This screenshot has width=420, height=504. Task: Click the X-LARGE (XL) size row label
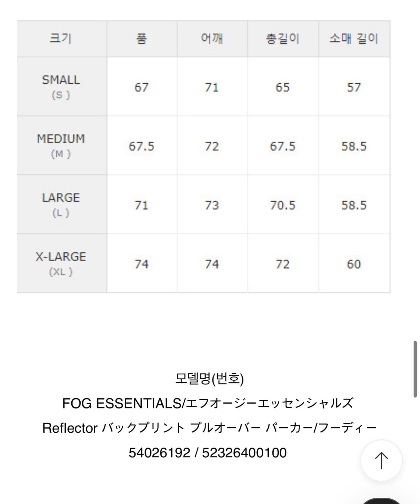click(61, 264)
